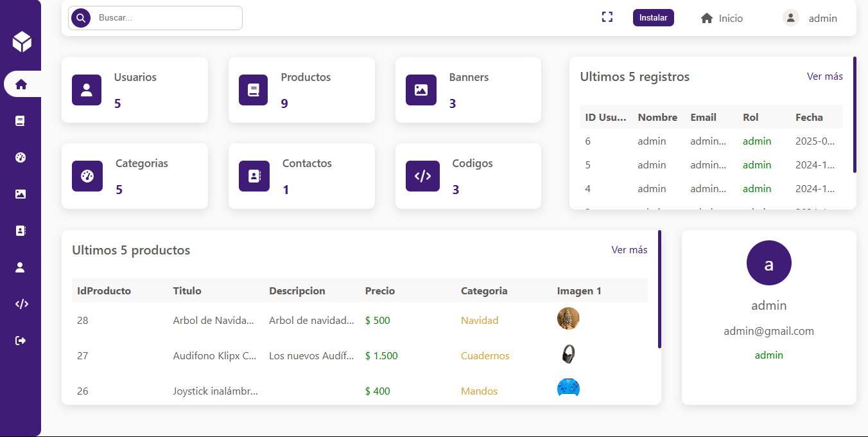The image size is (868, 437).
Task: Click Ver más in Ultimos 5 registros
Action: click(824, 76)
